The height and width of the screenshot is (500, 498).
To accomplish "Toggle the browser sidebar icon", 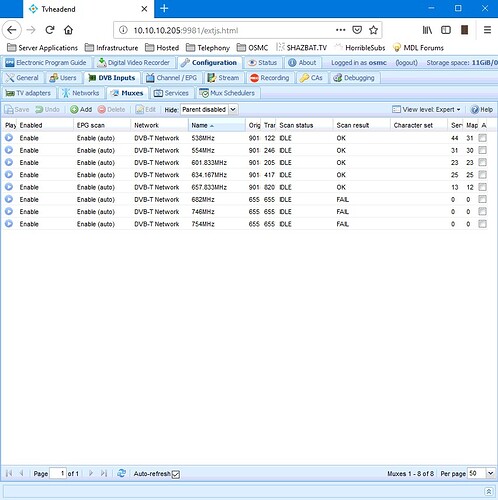I will coord(446,30).
